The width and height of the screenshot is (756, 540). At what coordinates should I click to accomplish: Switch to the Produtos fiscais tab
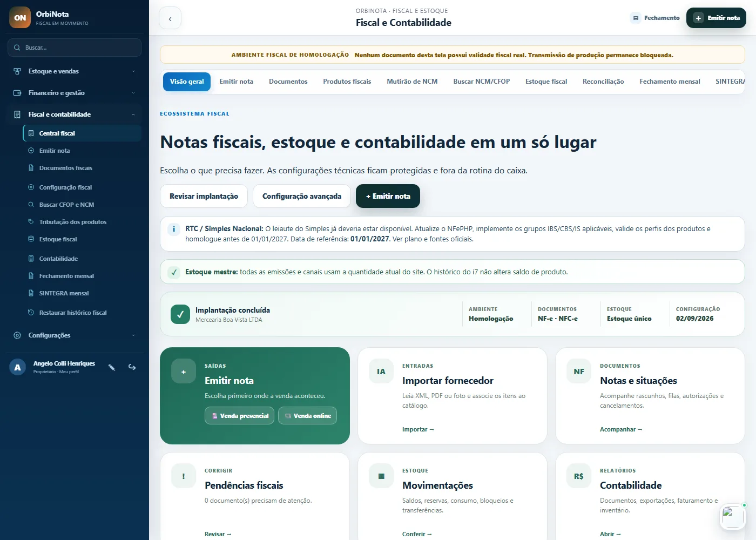(x=347, y=82)
